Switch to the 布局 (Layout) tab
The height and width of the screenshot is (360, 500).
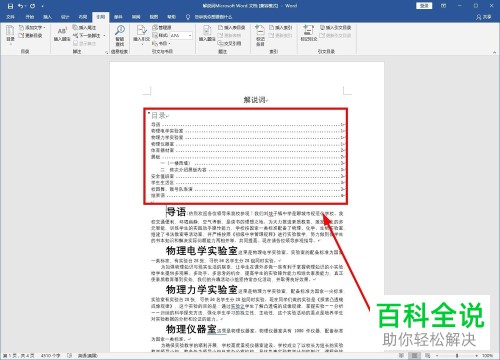pos(83,17)
